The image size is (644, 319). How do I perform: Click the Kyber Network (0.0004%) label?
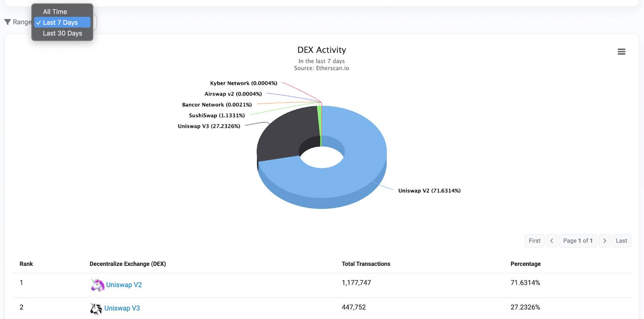(244, 83)
